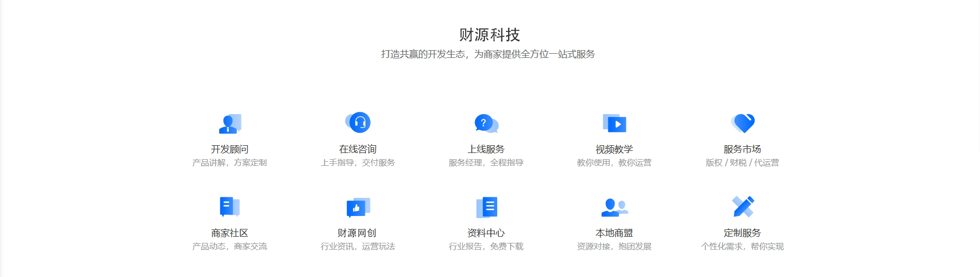
Task: Open the 上线服务 title link
Action: pyautogui.click(x=486, y=149)
